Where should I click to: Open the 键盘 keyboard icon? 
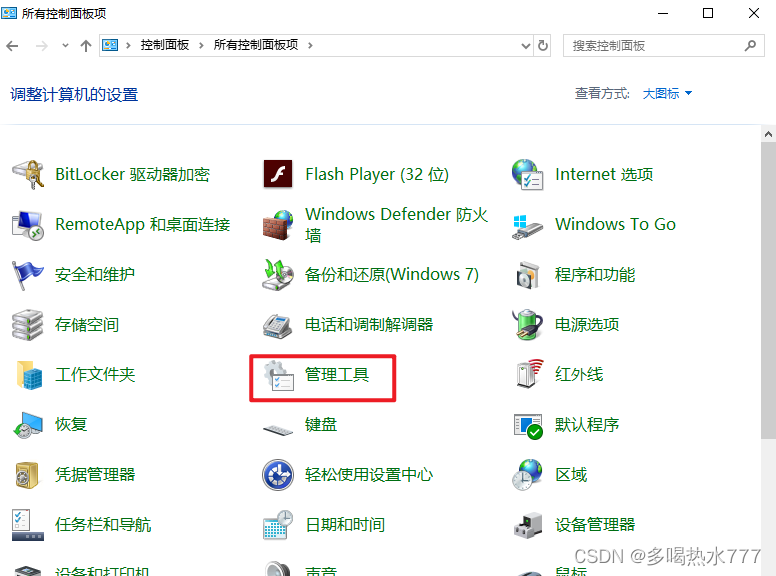(278, 430)
